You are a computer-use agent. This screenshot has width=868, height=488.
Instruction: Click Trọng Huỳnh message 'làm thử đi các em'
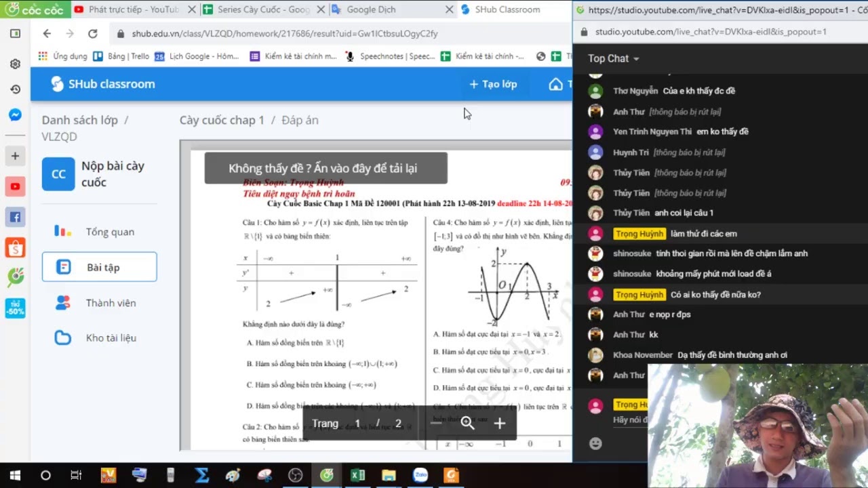(703, 234)
